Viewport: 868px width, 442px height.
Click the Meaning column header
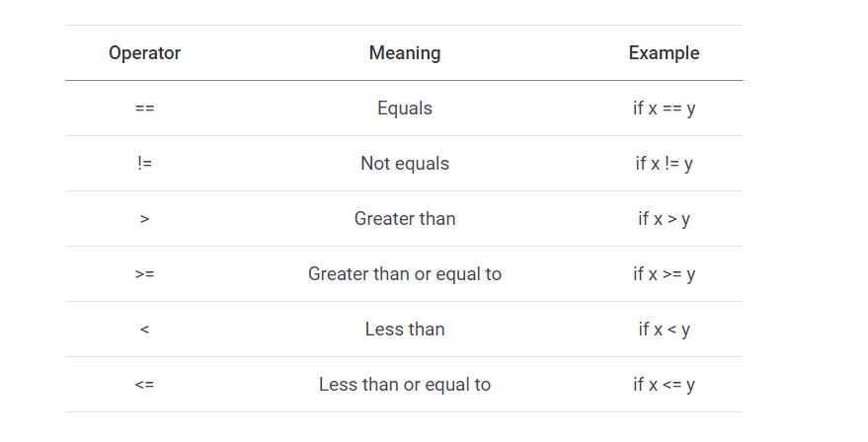[405, 53]
